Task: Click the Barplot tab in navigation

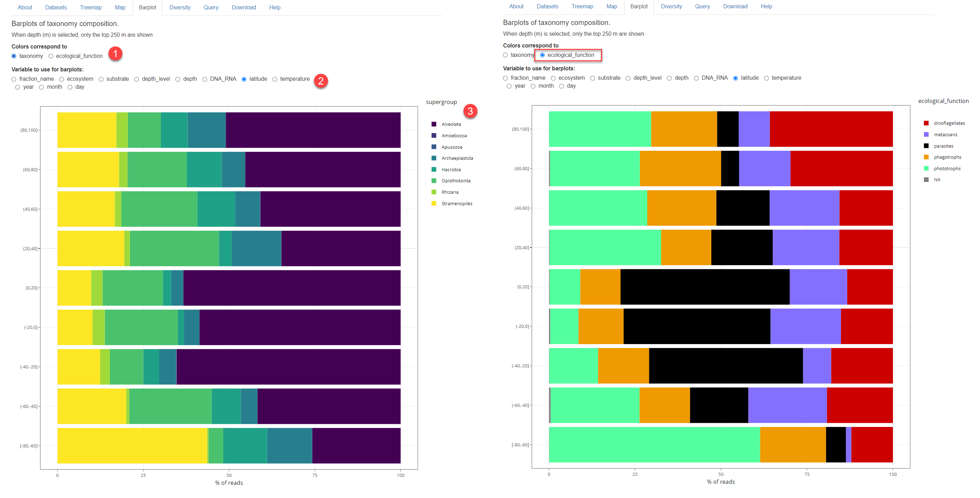Action: coord(146,6)
